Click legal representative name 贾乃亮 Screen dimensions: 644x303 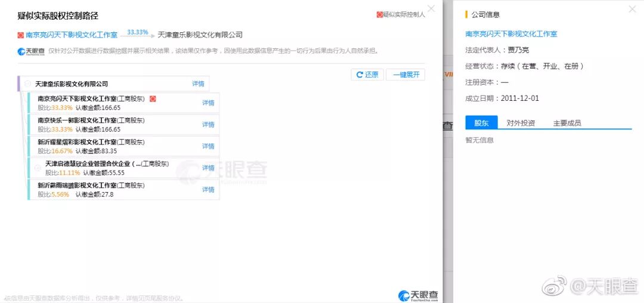(x=518, y=50)
